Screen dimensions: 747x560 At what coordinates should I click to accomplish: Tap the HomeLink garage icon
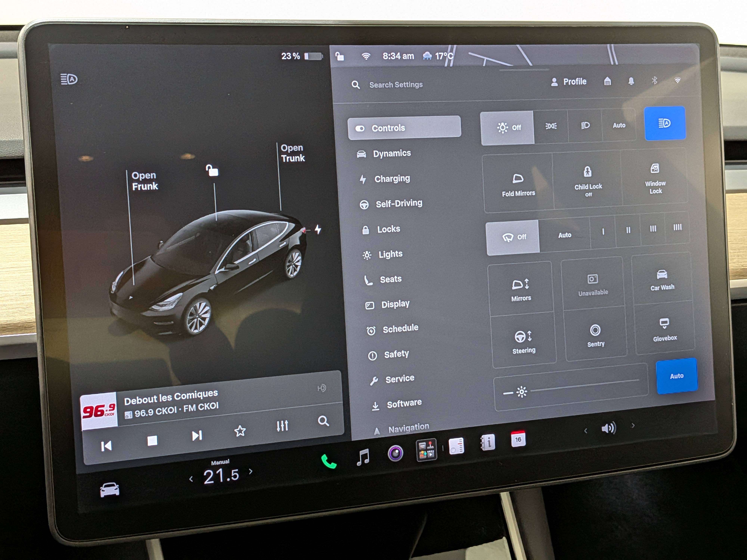[x=607, y=81]
